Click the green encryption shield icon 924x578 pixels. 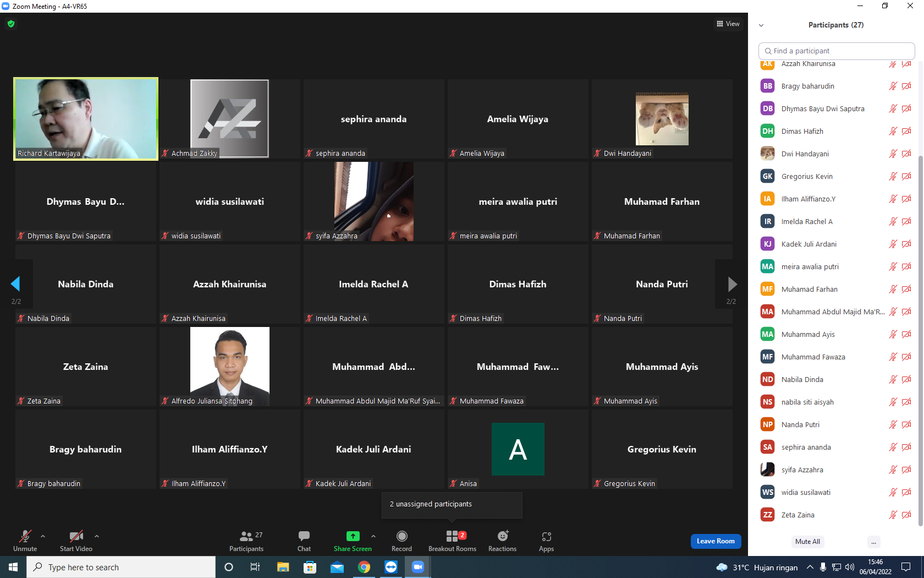coord(11,24)
